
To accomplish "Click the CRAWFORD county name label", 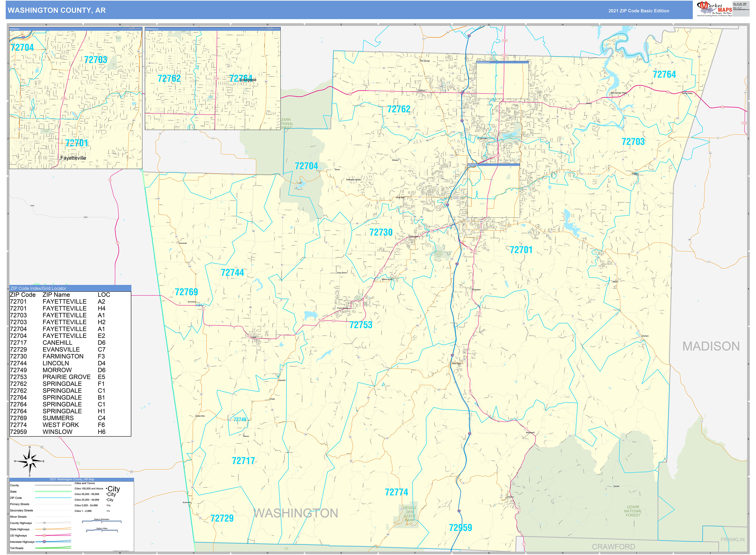I will tap(614, 547).
